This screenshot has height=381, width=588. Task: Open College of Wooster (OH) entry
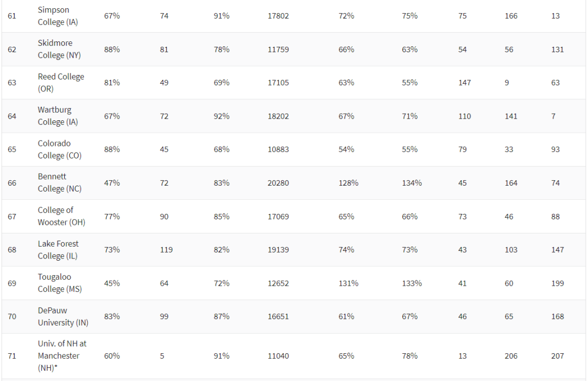pyautogui.click(x=62, y=216)
